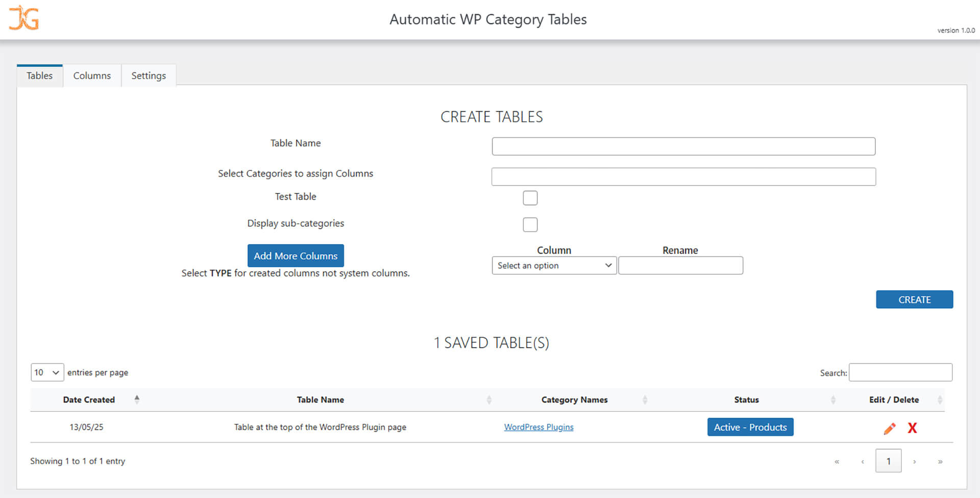
Task: Click 'Table at the top of the WordPress Plugin page'
Action: pos(320,427)
